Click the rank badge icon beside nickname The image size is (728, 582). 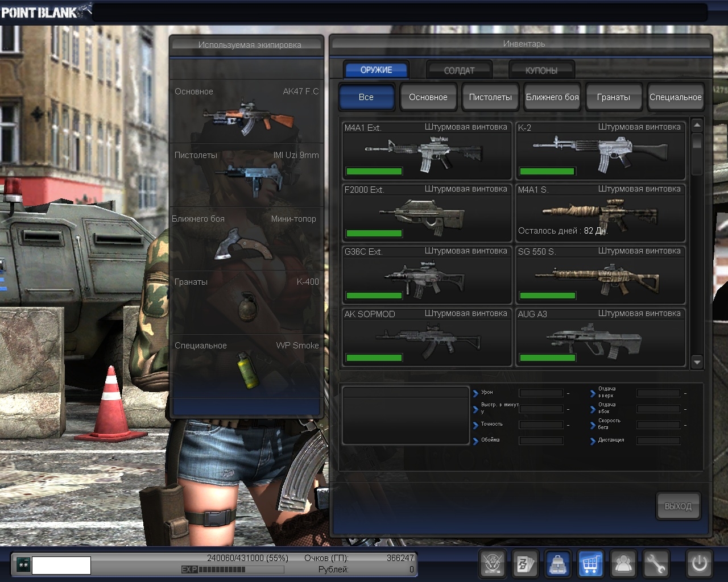click(x=23, y=564)
